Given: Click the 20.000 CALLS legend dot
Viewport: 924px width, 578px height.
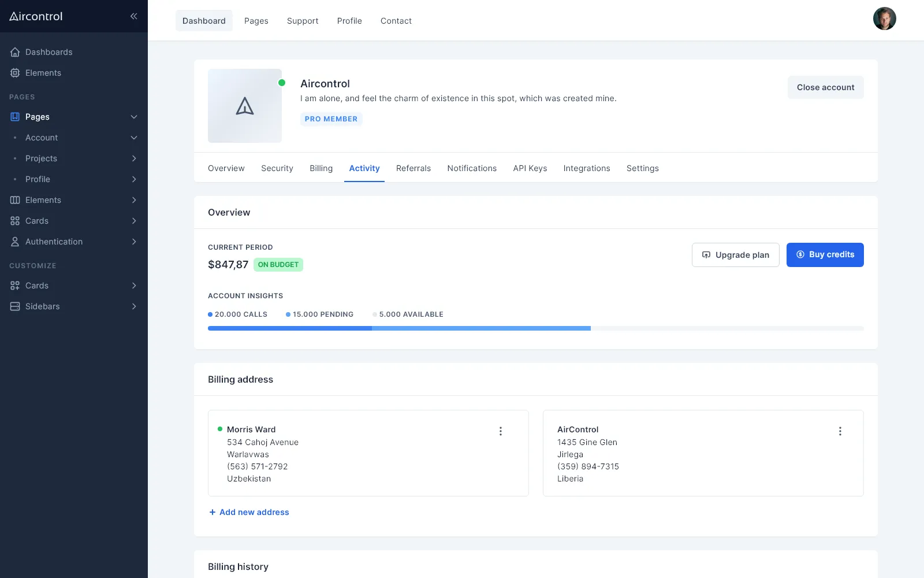Looking at the screenshot, I should [x=210, y=314].
